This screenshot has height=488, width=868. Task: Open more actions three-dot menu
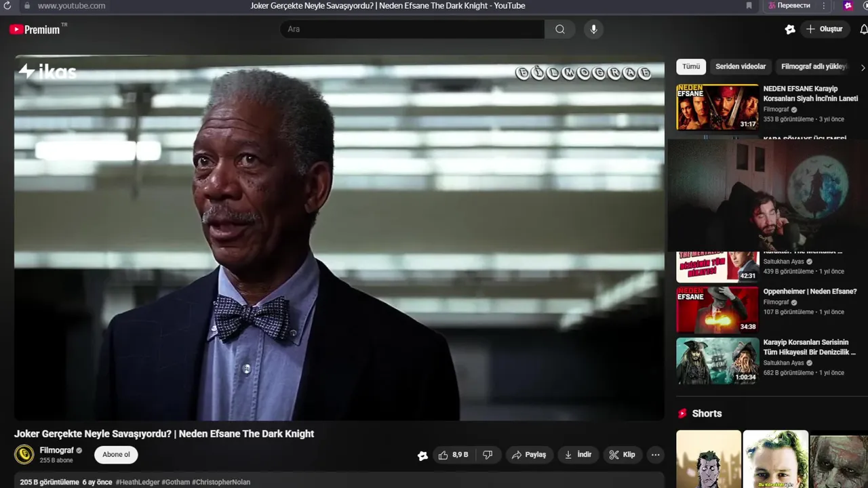click(x=655, y=455)
